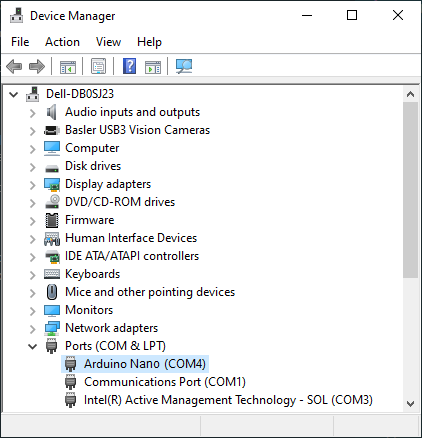Expand the Display adapters node

33,185
